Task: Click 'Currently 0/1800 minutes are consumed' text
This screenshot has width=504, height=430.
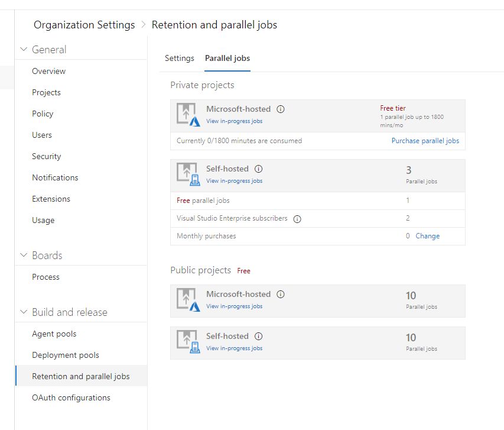Action: tap(239, 141)
